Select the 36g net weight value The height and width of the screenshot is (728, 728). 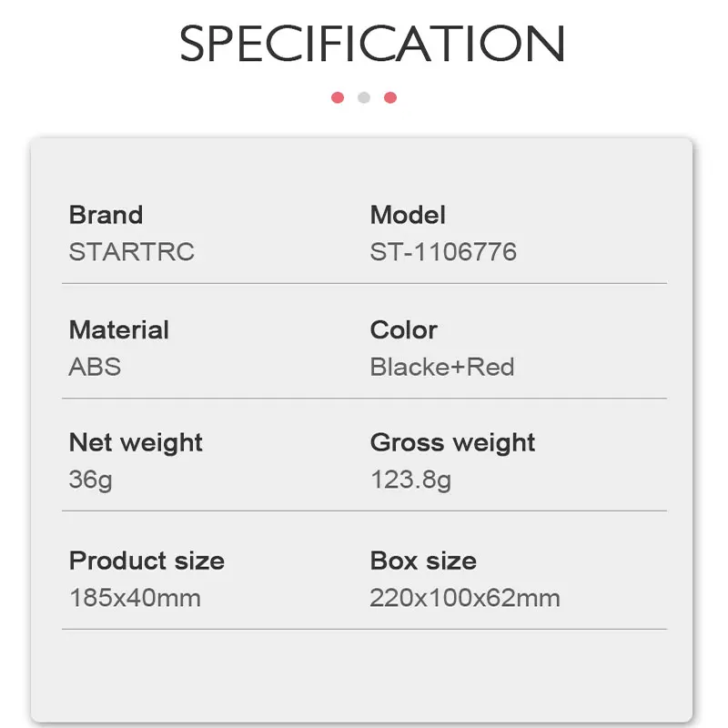[91, 480]
